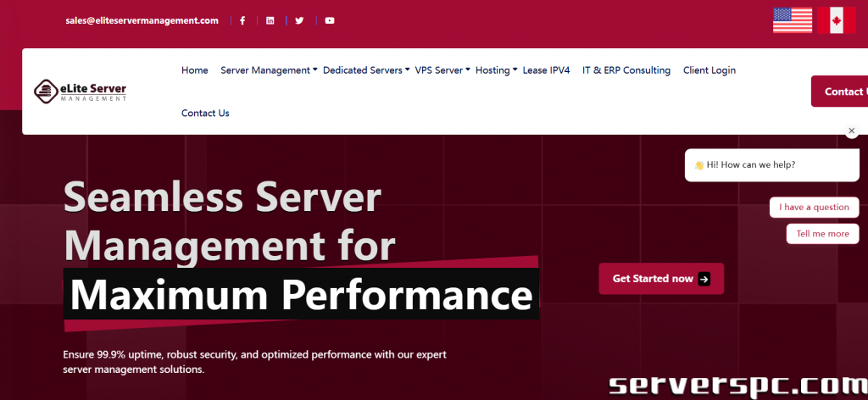The width and height of the screenshot is (868, 400).
Task: Click the sales email address link
Action: (142, 20)
